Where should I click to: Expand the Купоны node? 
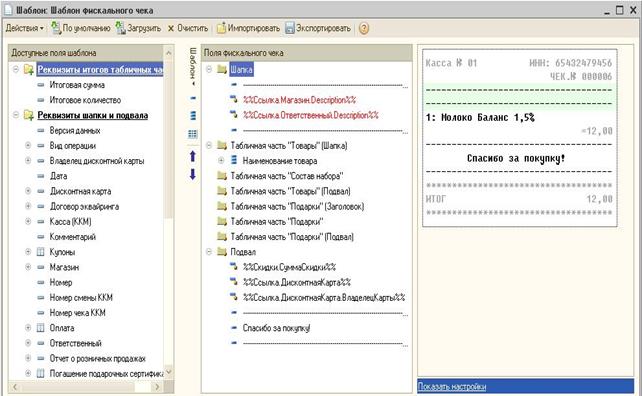(28, 251)
